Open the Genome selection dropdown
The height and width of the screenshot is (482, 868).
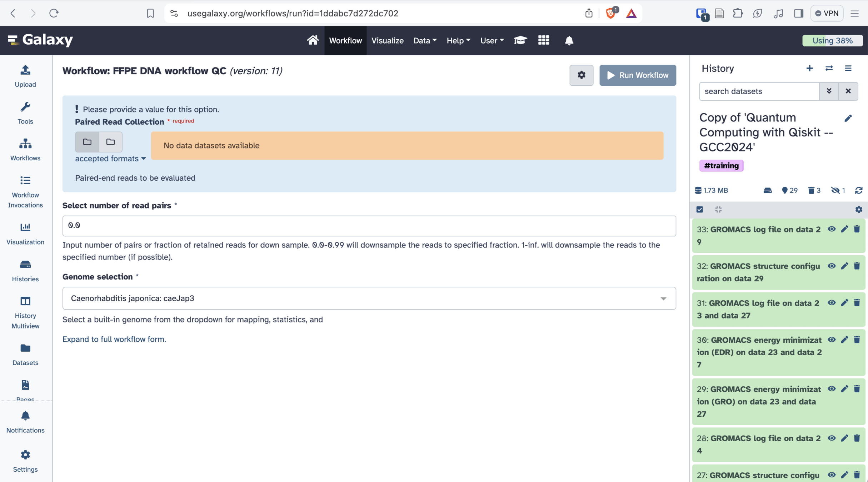(369, 298)
